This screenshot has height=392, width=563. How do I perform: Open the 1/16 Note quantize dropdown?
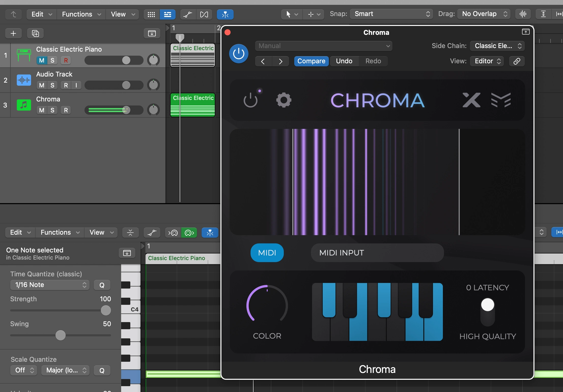coord(50,285)
